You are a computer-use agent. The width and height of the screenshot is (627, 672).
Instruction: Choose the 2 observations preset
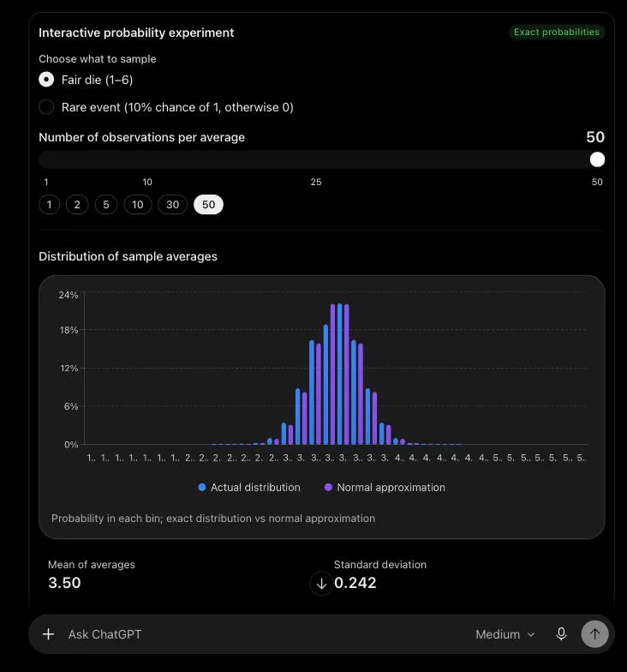(77, 204)
